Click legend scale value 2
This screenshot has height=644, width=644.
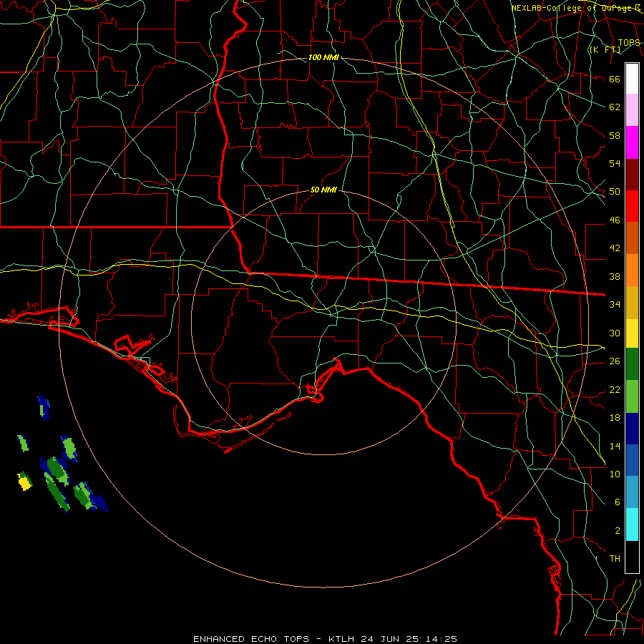click(x=617, y=531)
